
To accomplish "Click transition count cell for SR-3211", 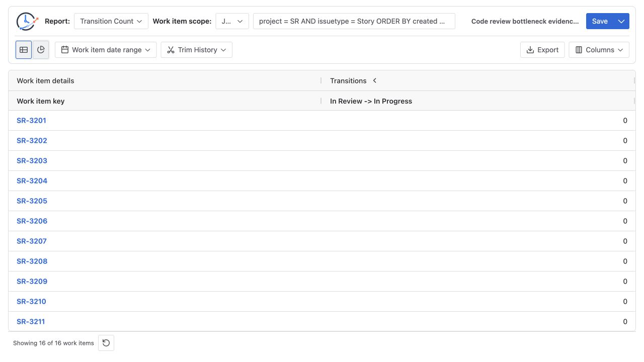I will (x=478, y=322).
